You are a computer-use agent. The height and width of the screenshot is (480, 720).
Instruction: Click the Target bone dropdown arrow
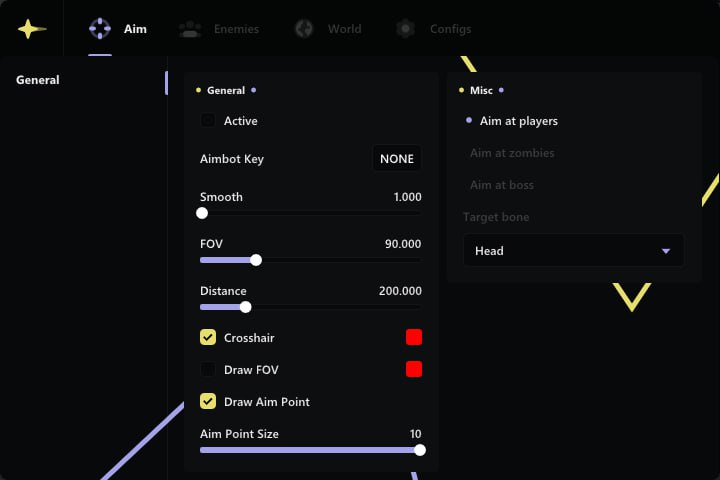tap(666, 251)
